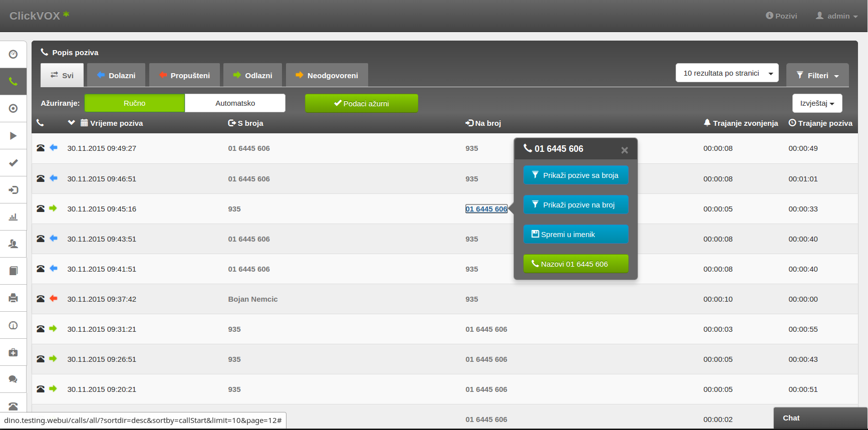Sort by Vrijeme poziva column header
Viewport: 868px width, 430px height.
tap(116, 123)
